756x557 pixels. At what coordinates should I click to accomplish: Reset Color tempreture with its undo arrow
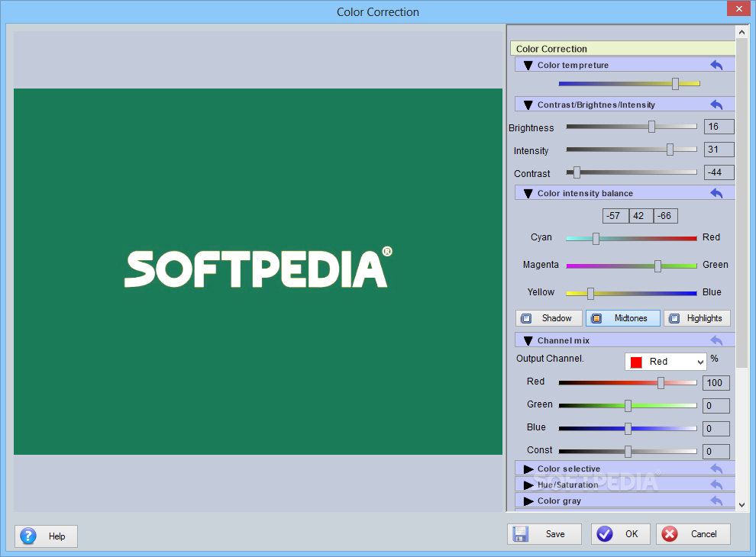tap(716, 65)
